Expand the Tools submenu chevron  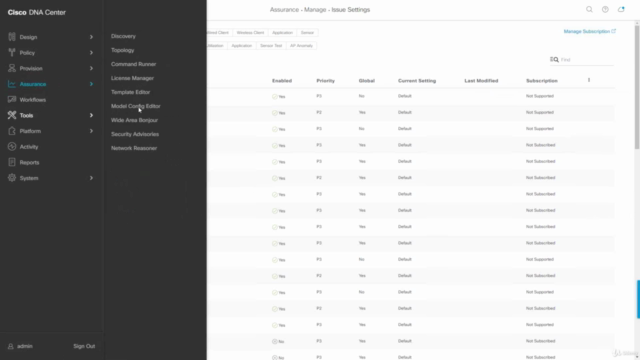point(91,116)
